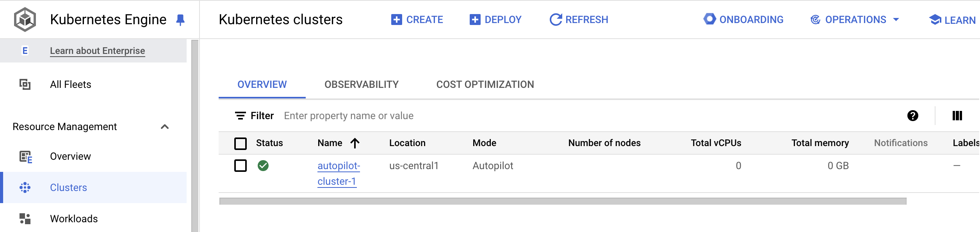Open the autopilot-cluster-1 link
The height and width of the screenshot is (232, 980).
pos(339,173)
